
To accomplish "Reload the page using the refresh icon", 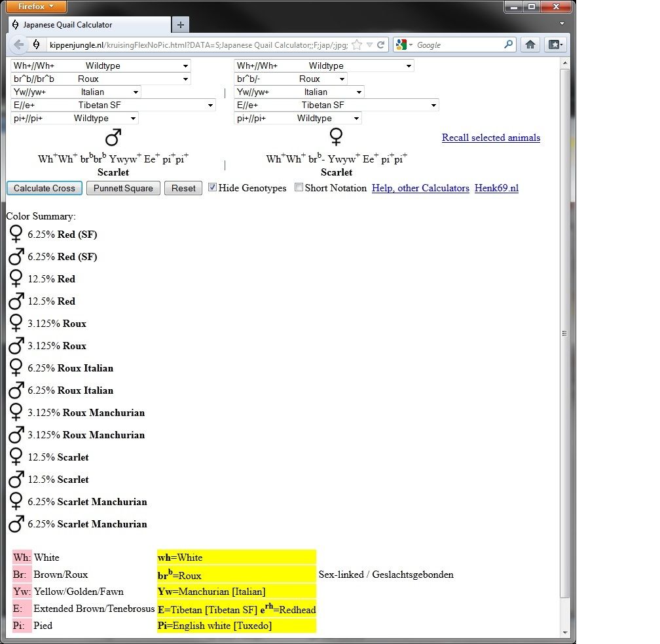I will point(381,45).
